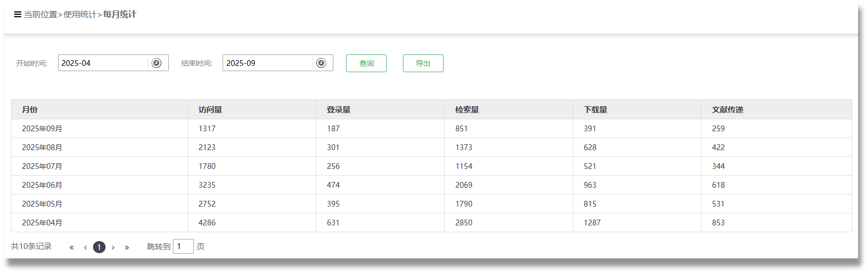Screen dimensions: 868x273
Task: Click search count 1373
Action: 464,147
